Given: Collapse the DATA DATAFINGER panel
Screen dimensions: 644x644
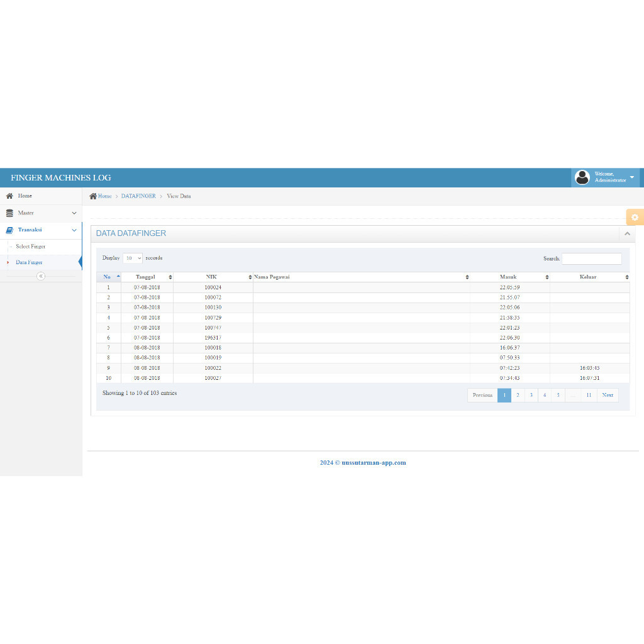Looking at the screenshot, I should pos(626,233).
